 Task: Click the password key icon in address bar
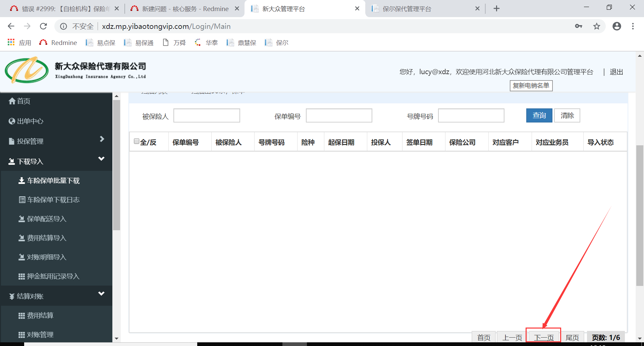coord(578,26)
